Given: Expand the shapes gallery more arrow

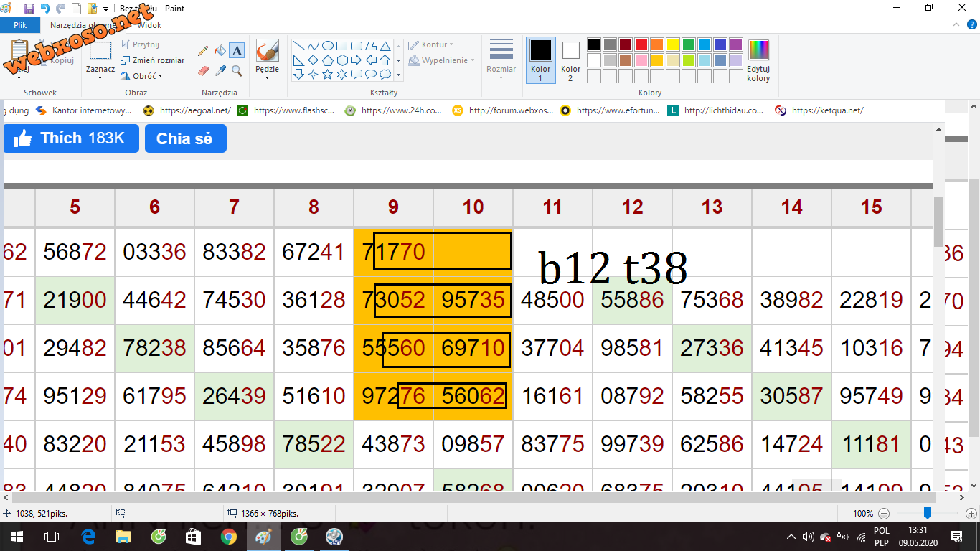Looking at the screenshot, I should [398, 74].
